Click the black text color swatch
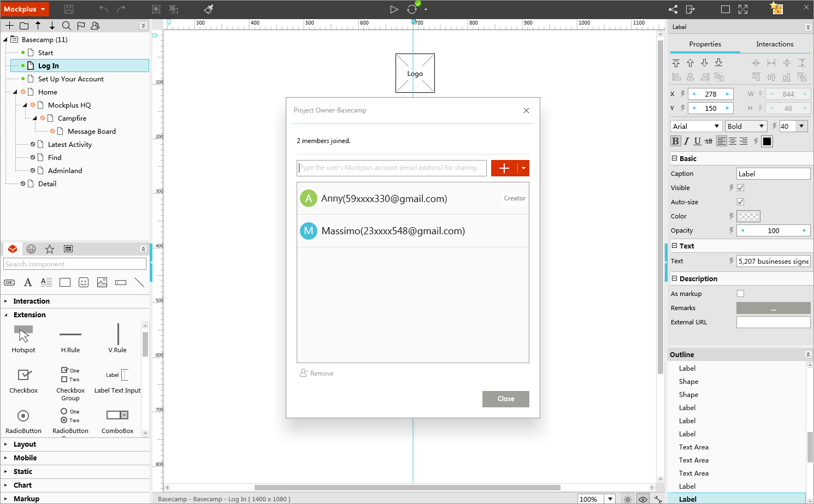The image size is (814, 504). (x=767, y=141)
